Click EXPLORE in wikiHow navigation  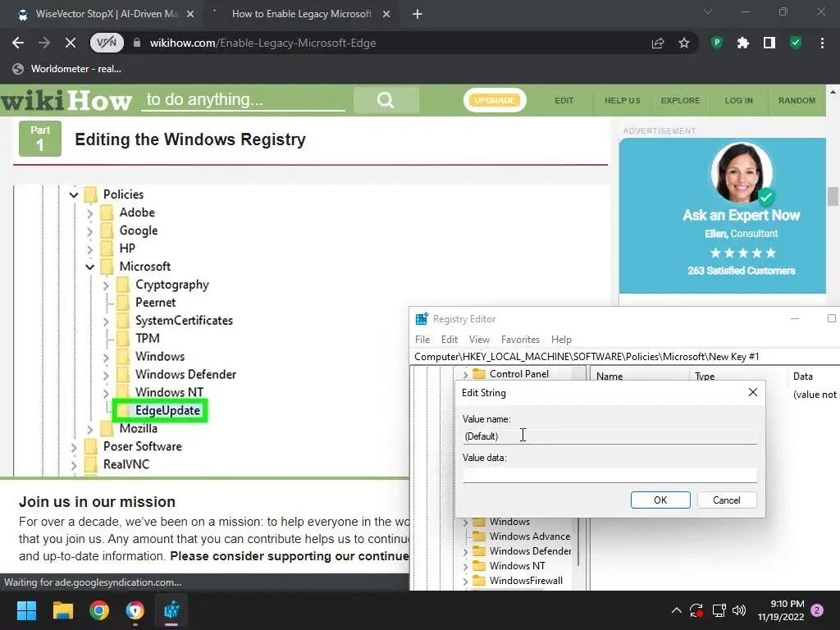[680, 100]
